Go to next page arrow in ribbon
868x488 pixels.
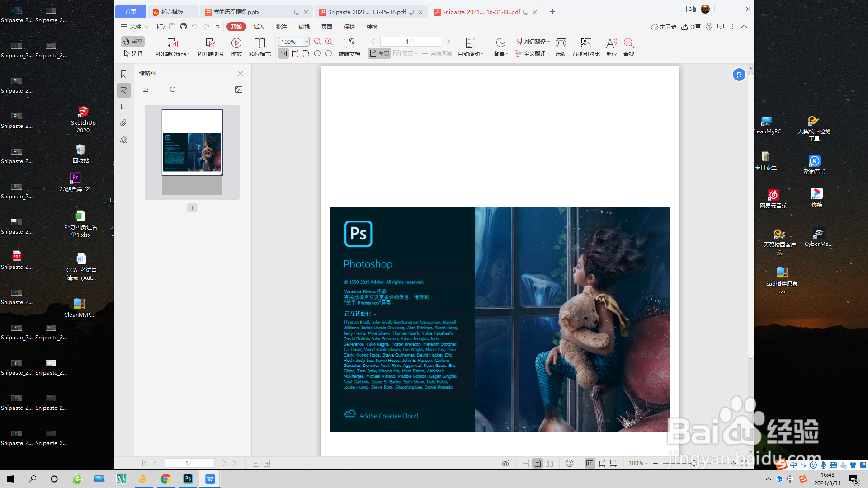[448, 42]
